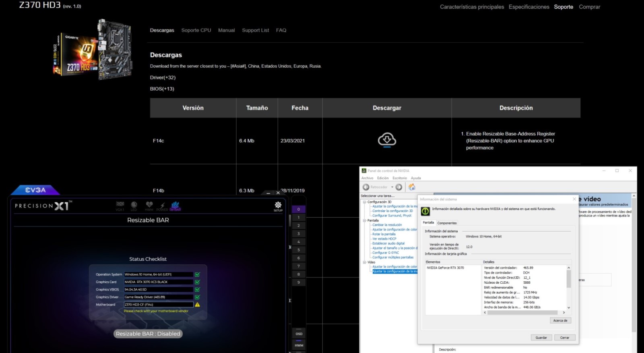This screenshot has width=644, height=353.
Task: Click the green check beside Graphics Card
Action: point(197,282)
